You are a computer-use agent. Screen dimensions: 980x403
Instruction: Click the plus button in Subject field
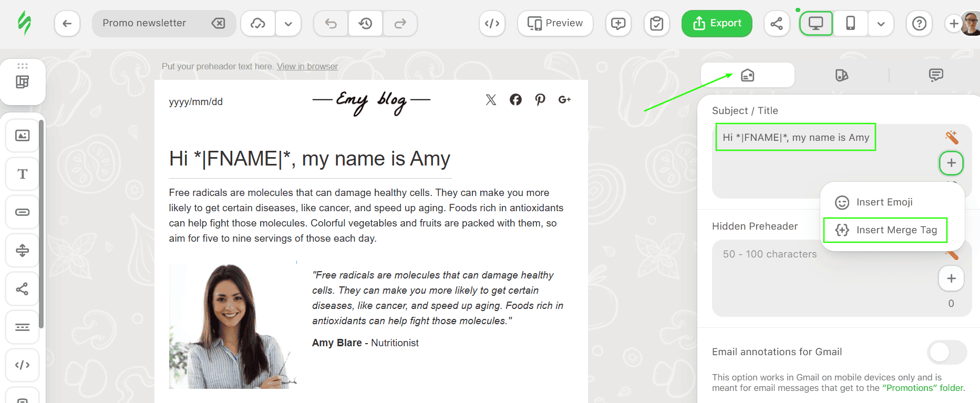[x=951, y=163]
